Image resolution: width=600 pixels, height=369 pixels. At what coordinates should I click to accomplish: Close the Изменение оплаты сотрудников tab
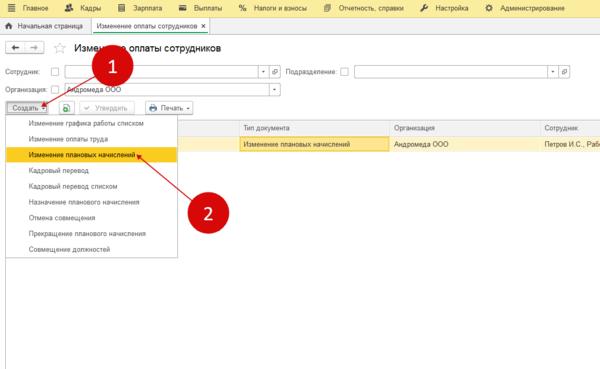[203, 26]
